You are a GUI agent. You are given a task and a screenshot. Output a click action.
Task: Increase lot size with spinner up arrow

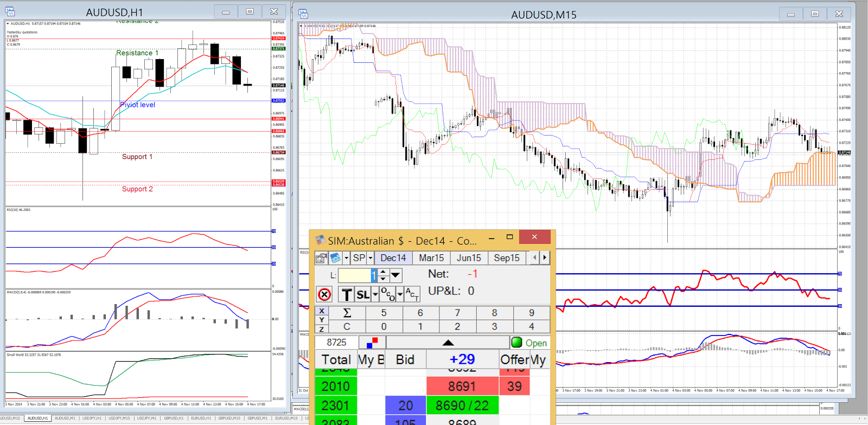pos(383,272)
